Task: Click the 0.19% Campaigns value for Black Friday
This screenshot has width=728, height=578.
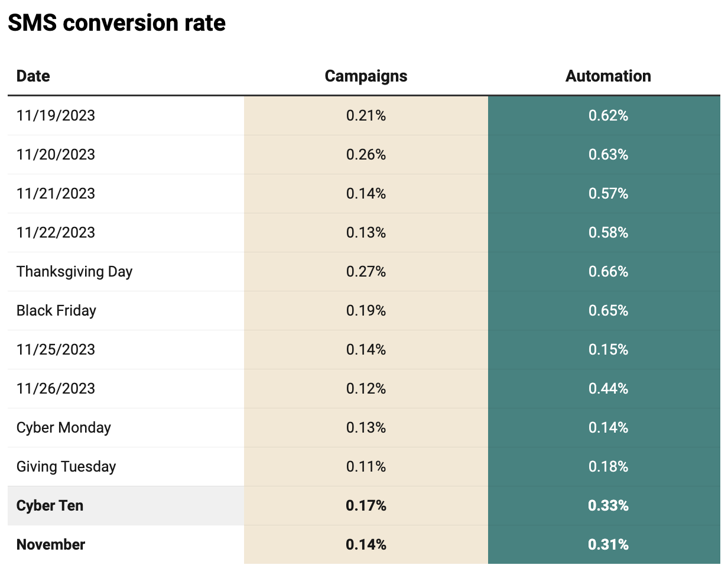Action: pos(366,310)
